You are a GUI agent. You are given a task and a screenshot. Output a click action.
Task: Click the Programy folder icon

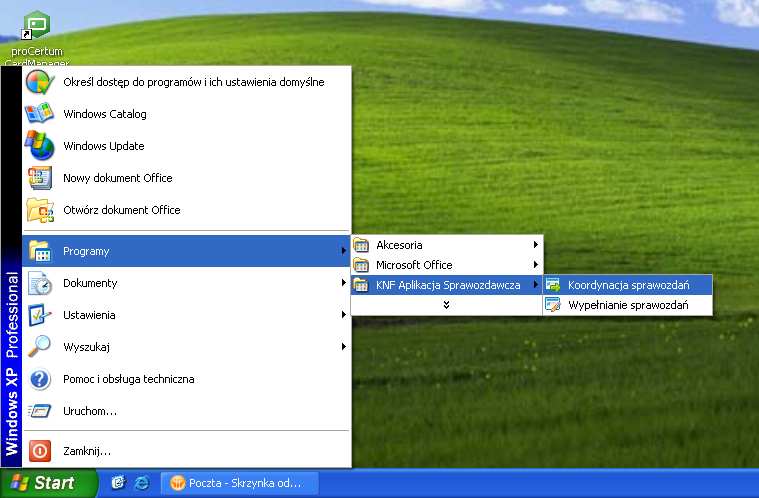pos(40,251)
